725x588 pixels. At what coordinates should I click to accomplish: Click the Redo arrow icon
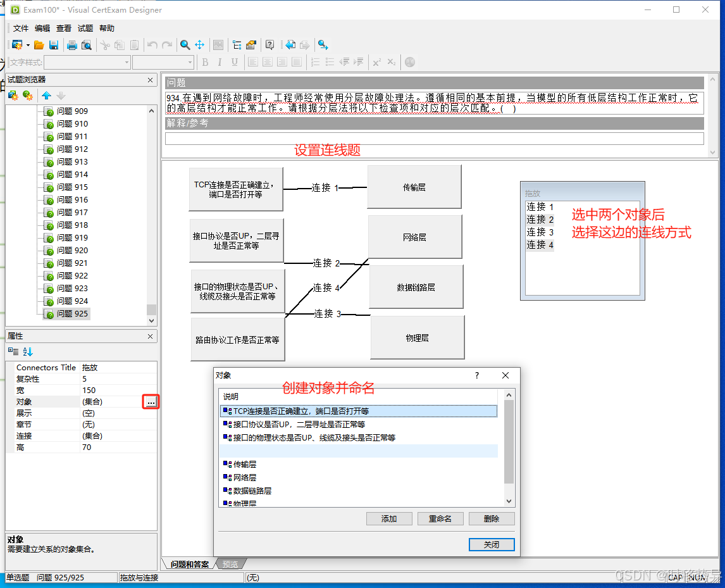pyautogui.click(x=167, y=45)
